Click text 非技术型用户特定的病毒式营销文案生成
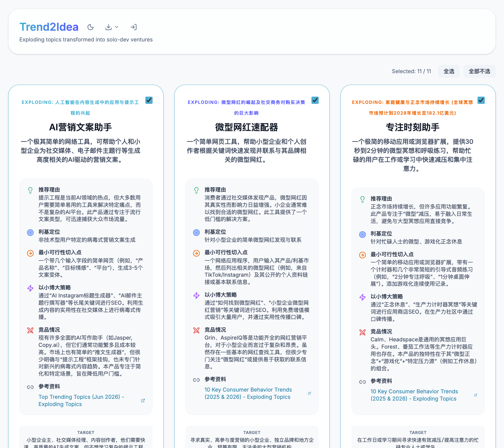The width and height of the screenshot is (504, 448). coord(87,240)
